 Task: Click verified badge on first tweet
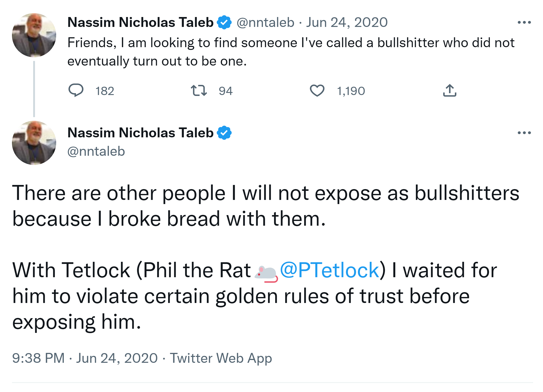coord(224,23)
